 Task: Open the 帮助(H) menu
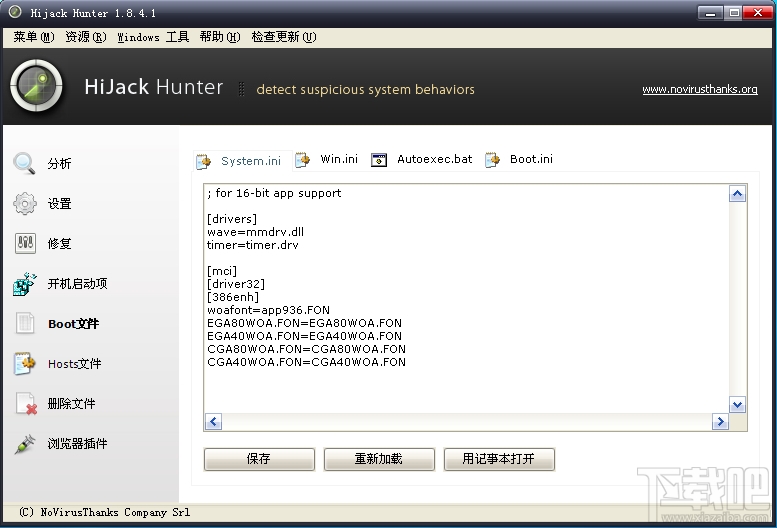[x=220, y=37]
